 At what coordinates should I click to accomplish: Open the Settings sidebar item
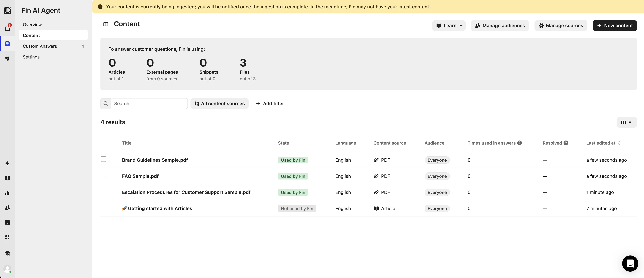pos(31,57)
